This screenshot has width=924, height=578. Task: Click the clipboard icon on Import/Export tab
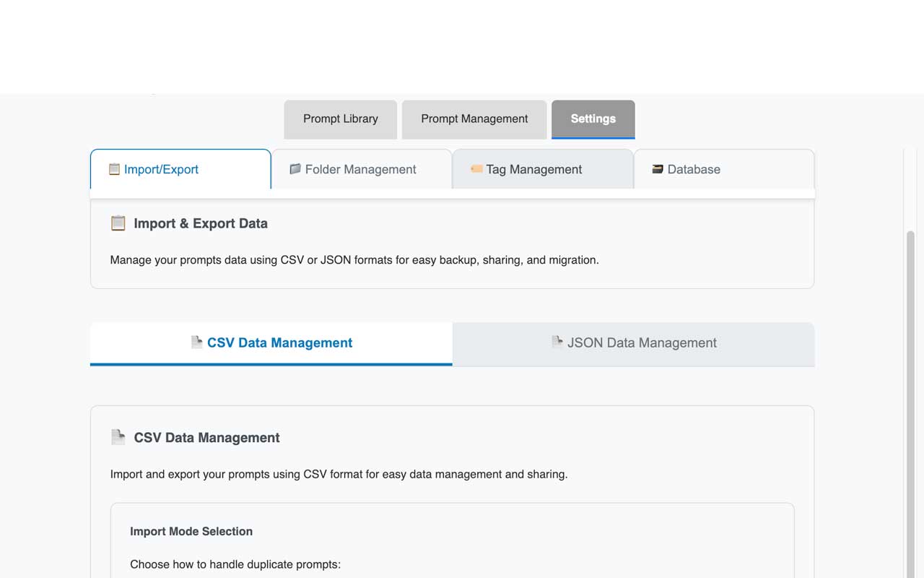tap(114, 169)
